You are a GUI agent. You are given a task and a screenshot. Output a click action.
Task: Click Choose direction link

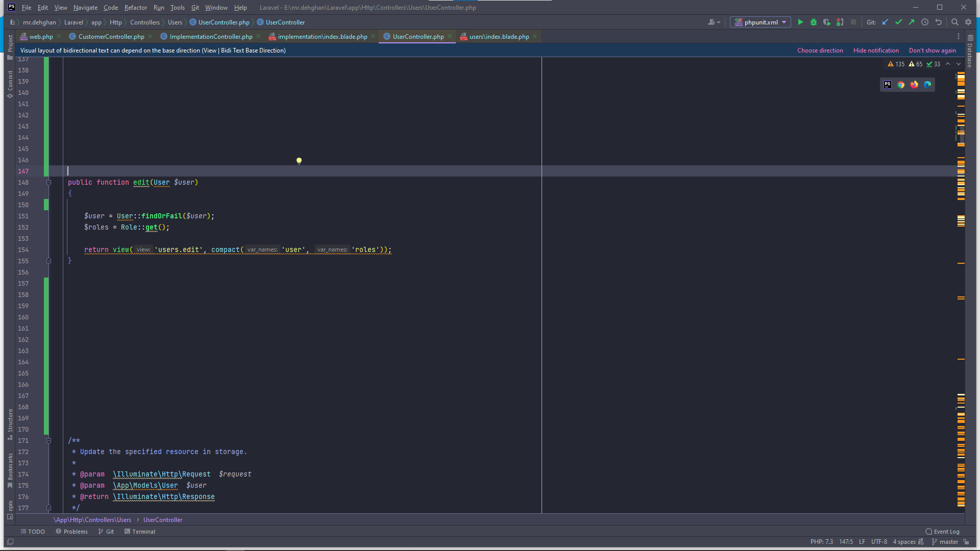point(820,51)
